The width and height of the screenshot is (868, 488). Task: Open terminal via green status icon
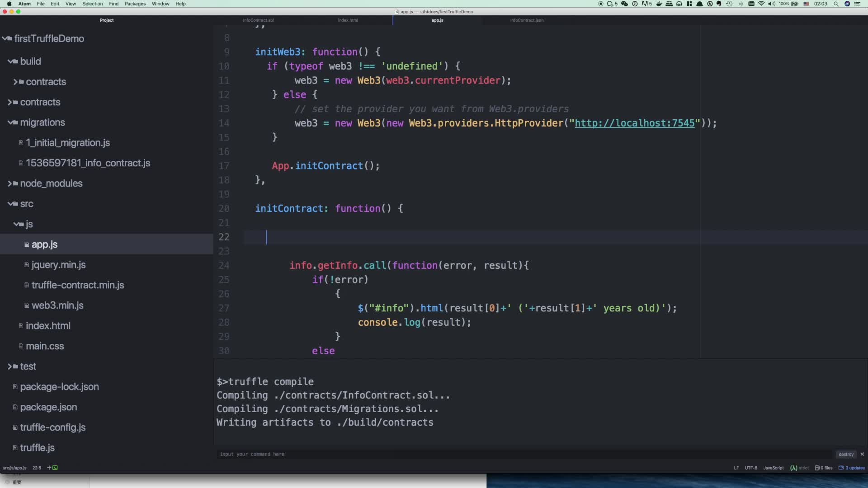click(x=55, y=468)
